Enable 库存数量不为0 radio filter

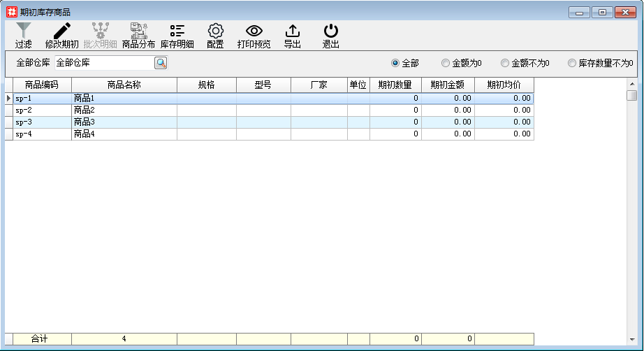572,63
